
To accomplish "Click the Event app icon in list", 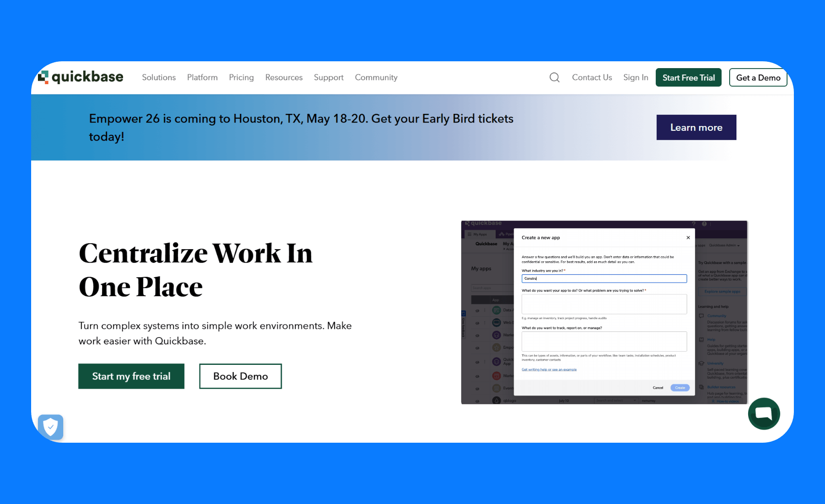I will tap(496, 388).
